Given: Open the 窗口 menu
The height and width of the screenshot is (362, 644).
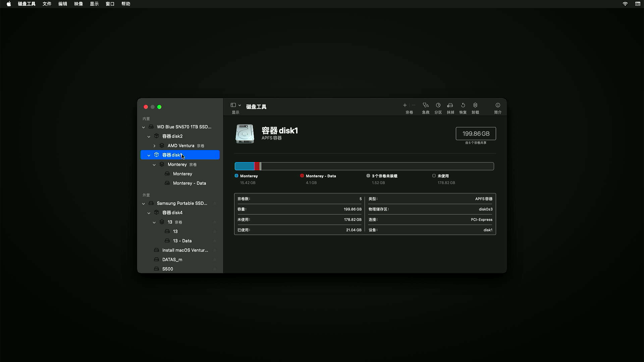Looking at the screenshot, I should coord(110,4).
